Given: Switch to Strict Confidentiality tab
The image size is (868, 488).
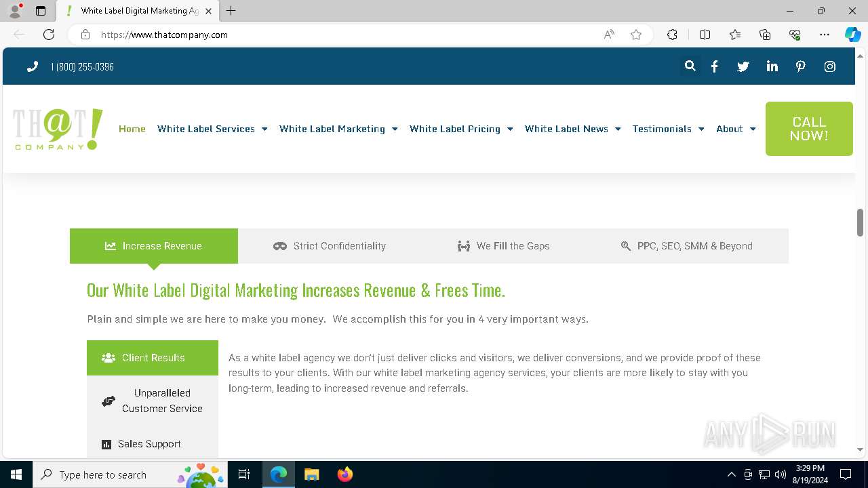Looking at the screenshot, I should coord(330,246).
